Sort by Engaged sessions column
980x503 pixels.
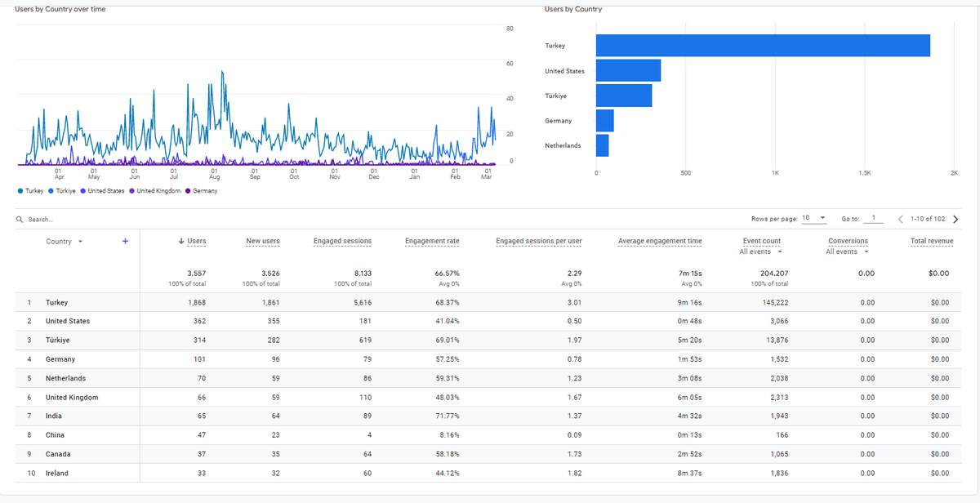pos(342,241)
